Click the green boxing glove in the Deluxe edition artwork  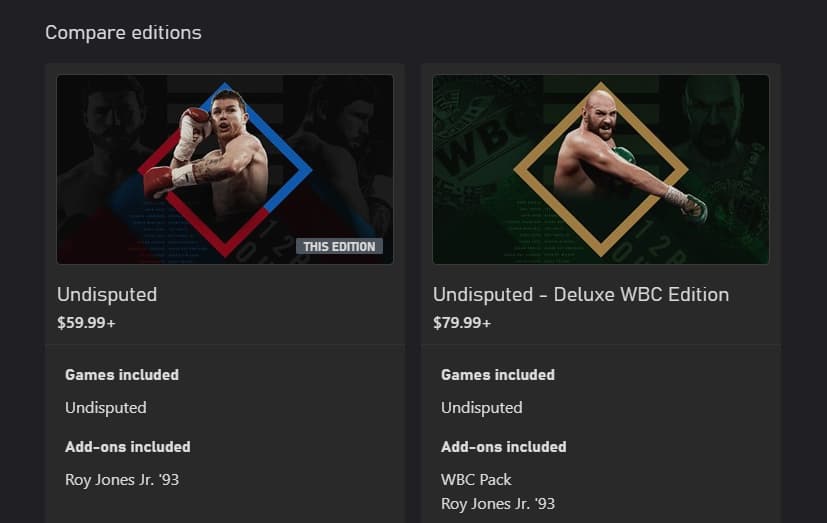pos(694,208)
